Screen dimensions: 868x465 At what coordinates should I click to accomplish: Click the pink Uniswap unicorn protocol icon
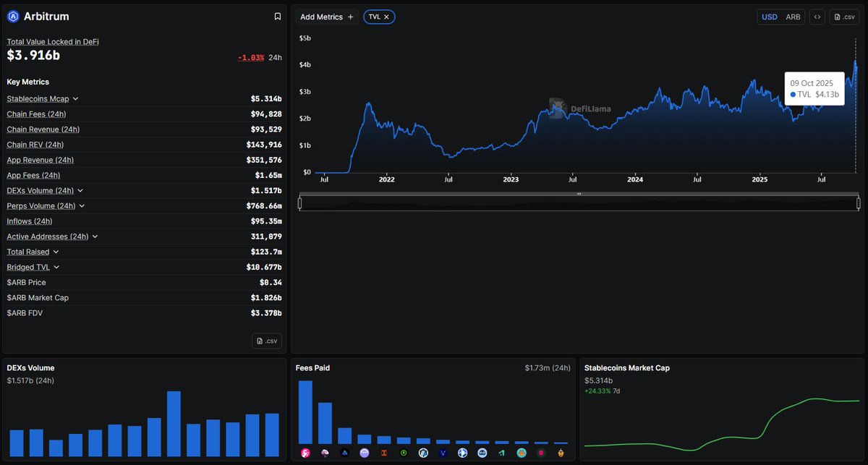tap(305, 453)
